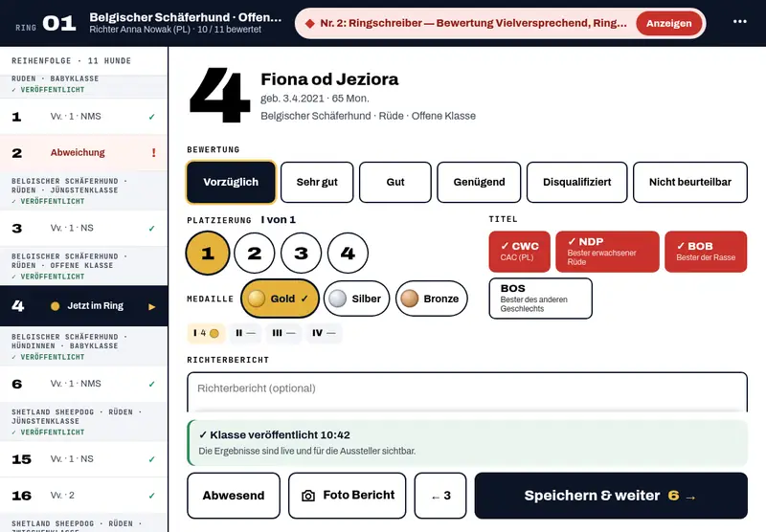766x532 pixels.
Task: Toggle the CWC CAC (PL) title
Action: (x=519, y=252)
